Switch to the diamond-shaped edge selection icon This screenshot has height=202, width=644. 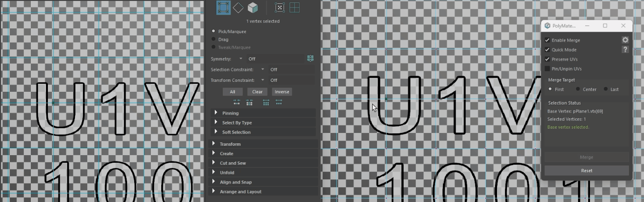click(x=238, y=8)
